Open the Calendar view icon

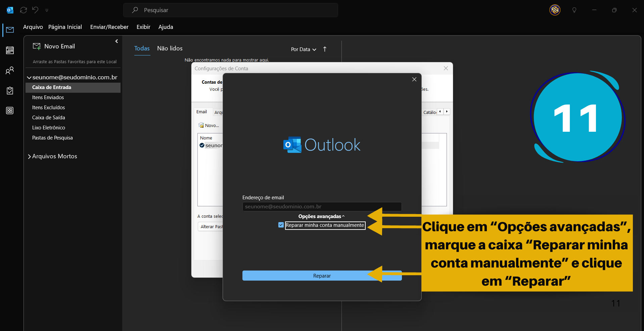click(x=10, y=50)
